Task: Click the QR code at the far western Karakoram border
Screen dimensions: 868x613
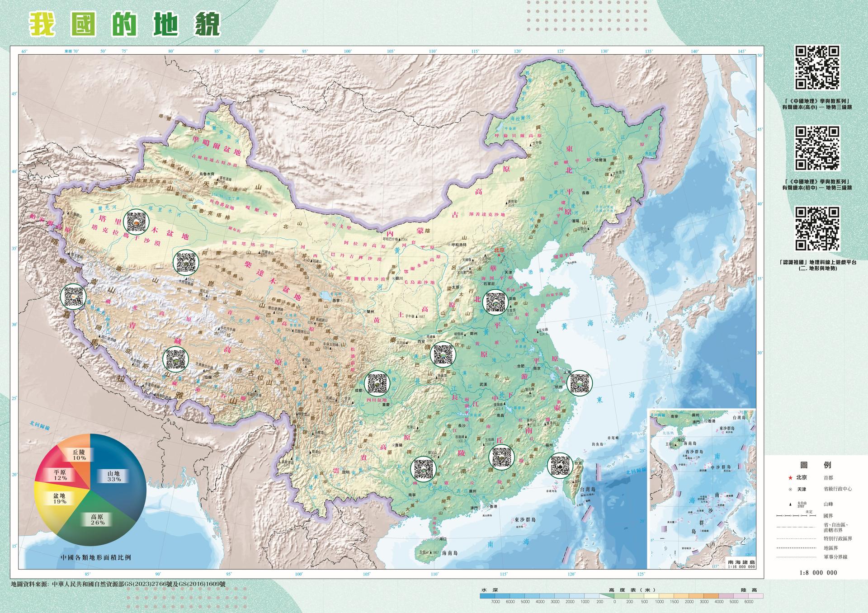Action: coord(73,296)
